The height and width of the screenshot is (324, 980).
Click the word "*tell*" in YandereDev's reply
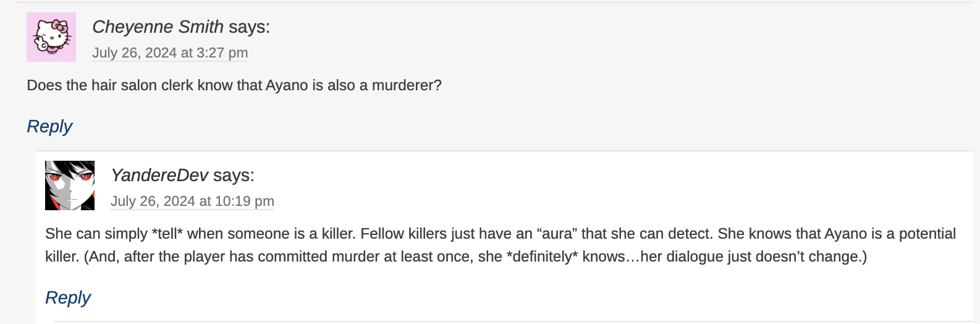point(167,234)
